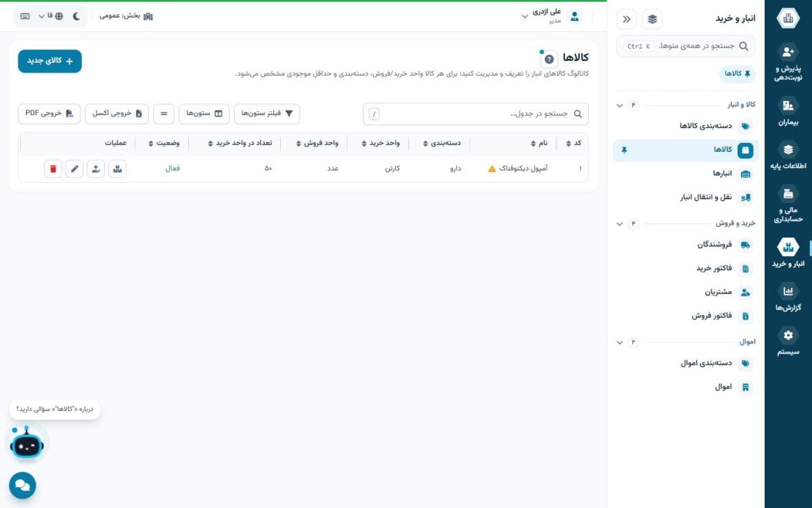Open the گزارش‌ها reports module
The height and width of the screenshot is (508, 812).
[x=788, y=297]
